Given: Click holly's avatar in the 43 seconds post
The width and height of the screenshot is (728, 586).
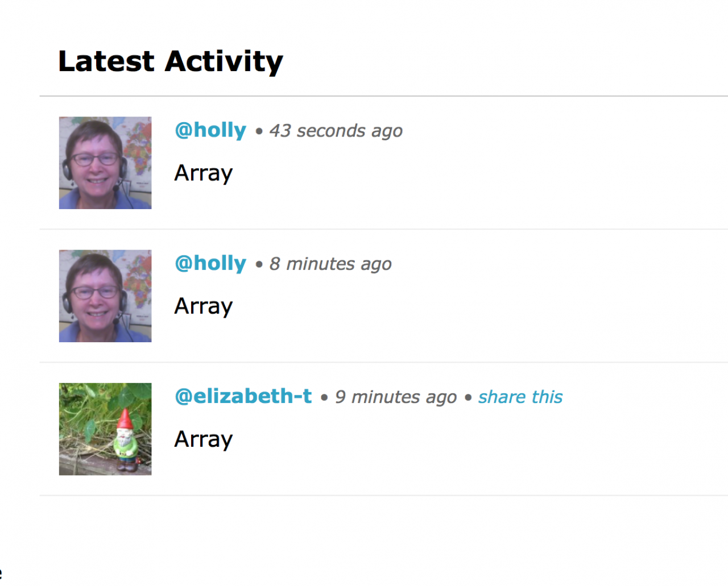Looking at the screenshot, I should [105, 163].
